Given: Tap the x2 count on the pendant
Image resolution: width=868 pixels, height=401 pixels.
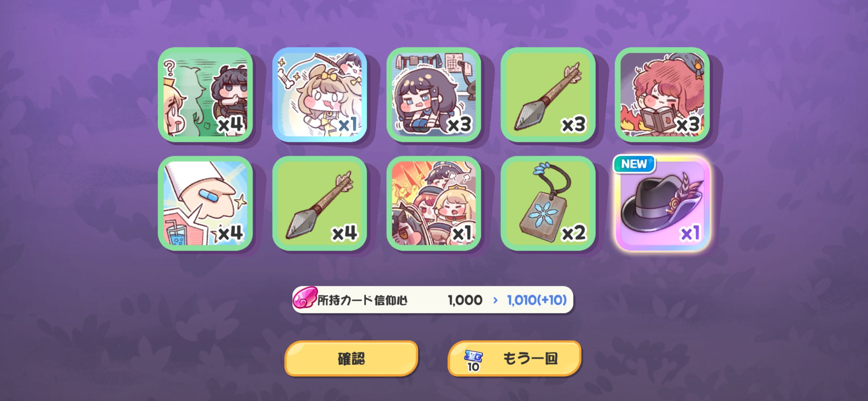Looking at the screenshot, I should click(x=574, y=234).
